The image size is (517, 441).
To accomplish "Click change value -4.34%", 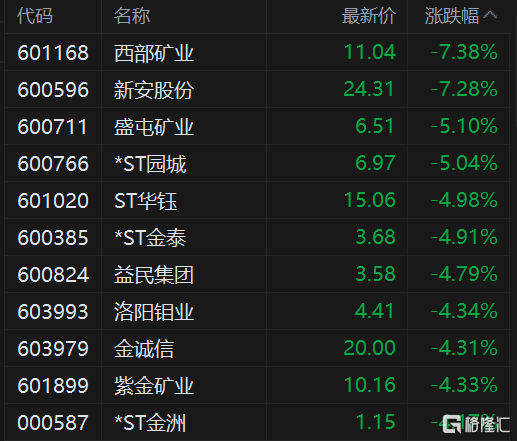I will tap(464, 311).
